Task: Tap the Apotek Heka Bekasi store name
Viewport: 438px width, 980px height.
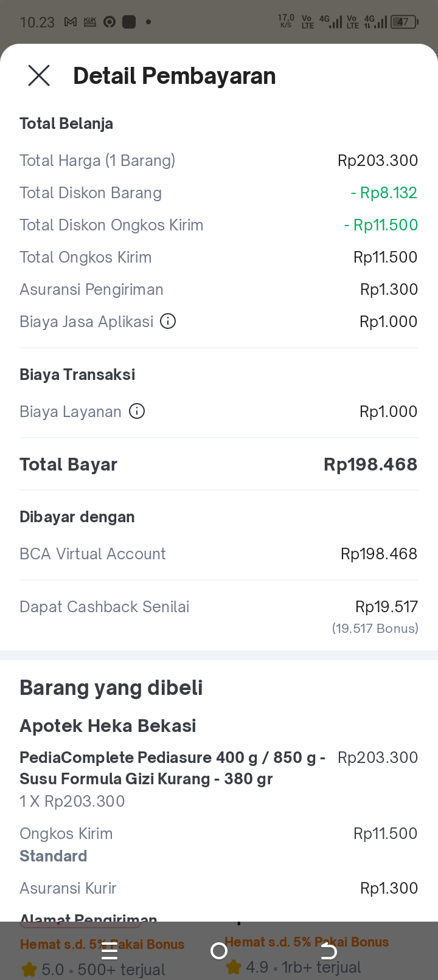Action: point(108,726)
